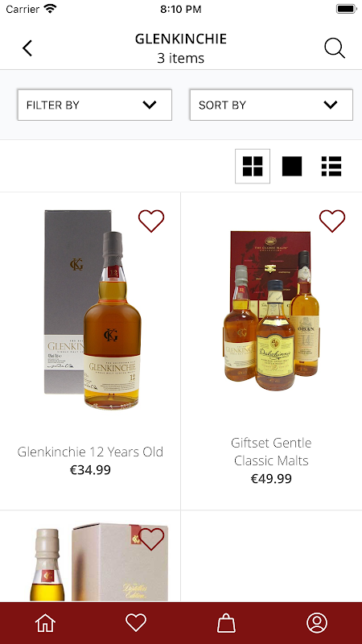
Task: Open search with the magnifier icon
Action: coord(335,48)
